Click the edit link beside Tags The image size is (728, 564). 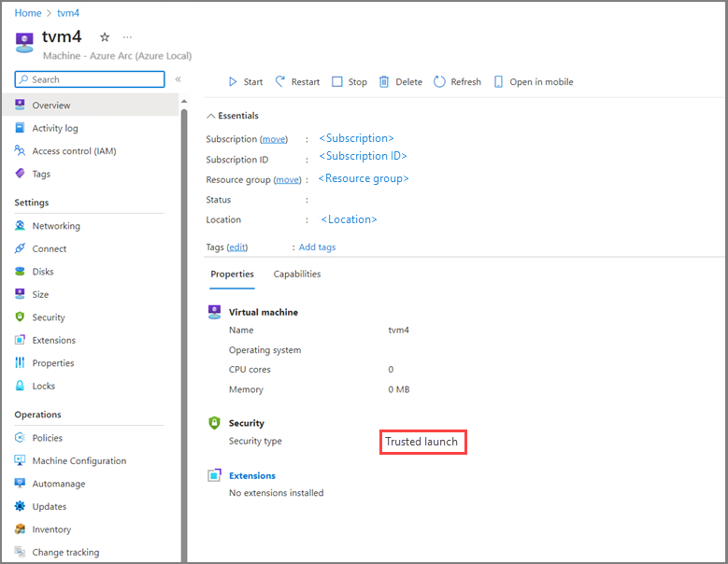(237, 247)
